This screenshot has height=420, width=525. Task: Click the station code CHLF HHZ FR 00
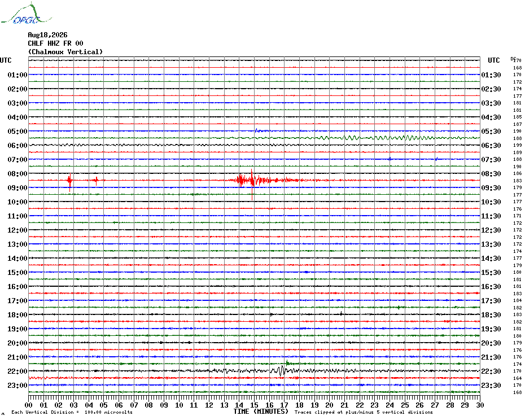[x=55, y=43]
